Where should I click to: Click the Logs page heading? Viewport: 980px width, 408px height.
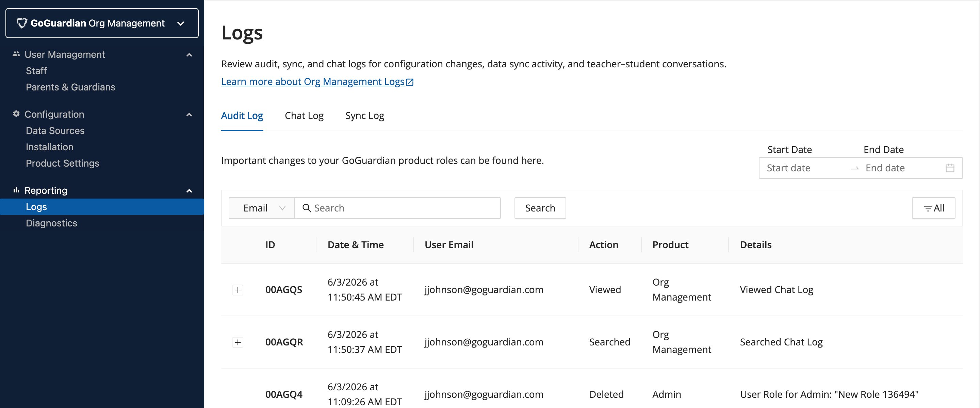pyautogui.click(x=242, y=33)
